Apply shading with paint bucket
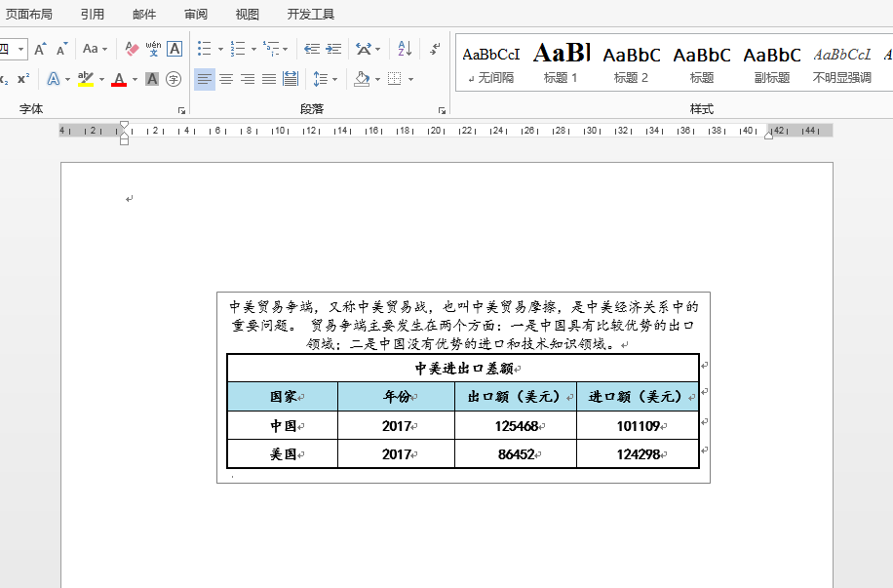The height and width of the screenshot is (588, 893). pos(362,79)
